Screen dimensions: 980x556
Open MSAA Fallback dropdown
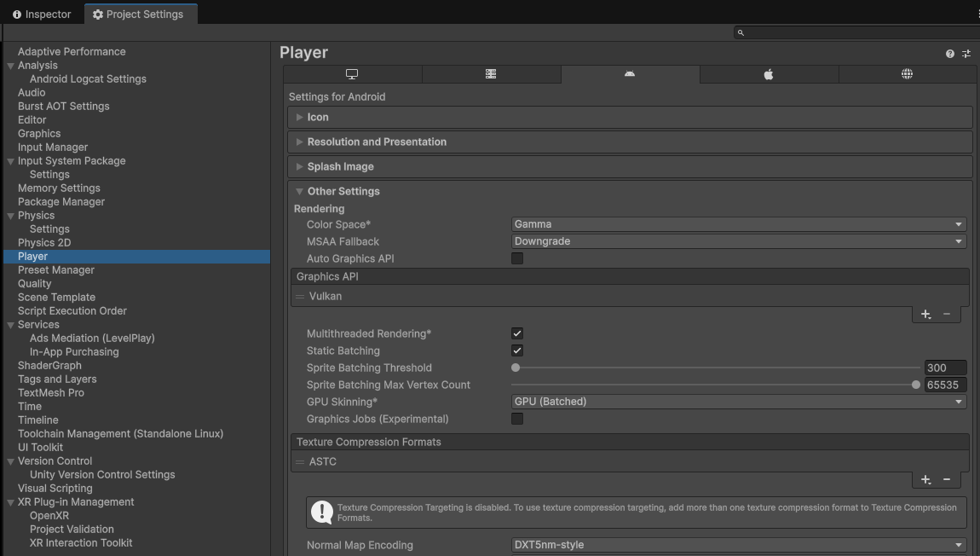coord(739,241)
